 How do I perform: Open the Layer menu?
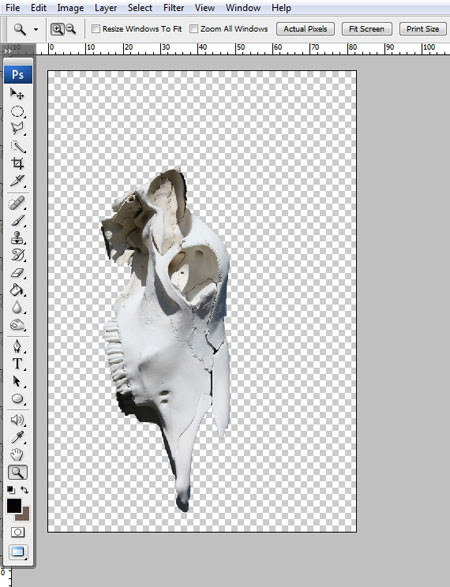106,7
